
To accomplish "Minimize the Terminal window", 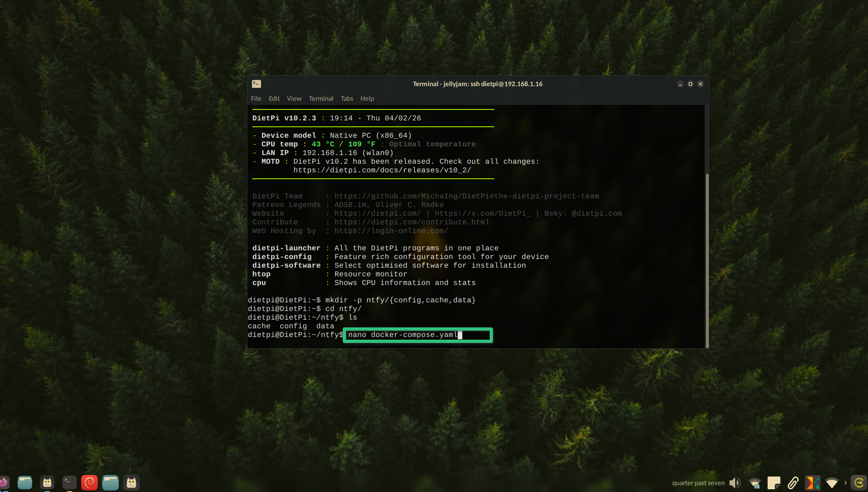I will [680, 84].
